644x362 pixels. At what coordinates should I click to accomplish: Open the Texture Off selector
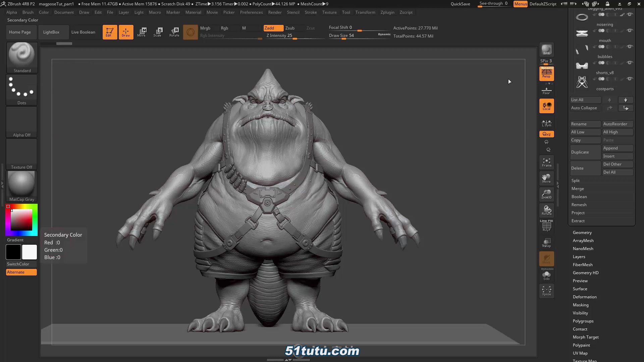pyautogui.click(x=22, y=154)
